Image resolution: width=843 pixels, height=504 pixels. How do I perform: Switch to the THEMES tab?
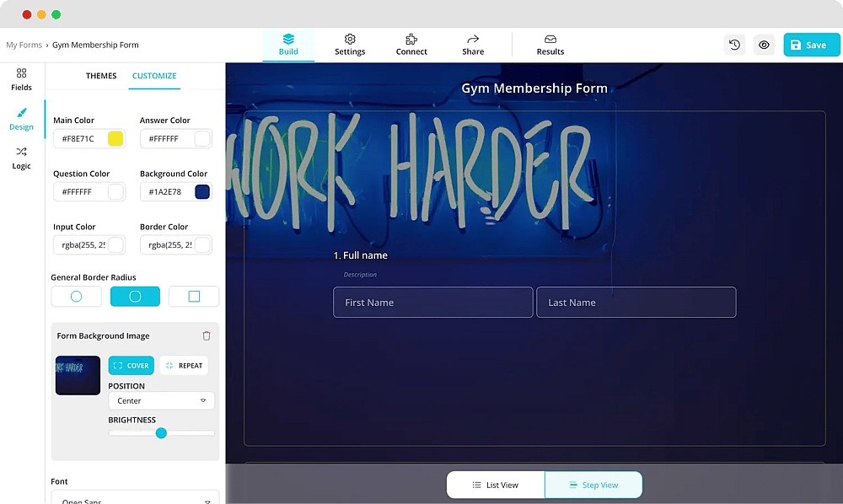coord(101,76)
